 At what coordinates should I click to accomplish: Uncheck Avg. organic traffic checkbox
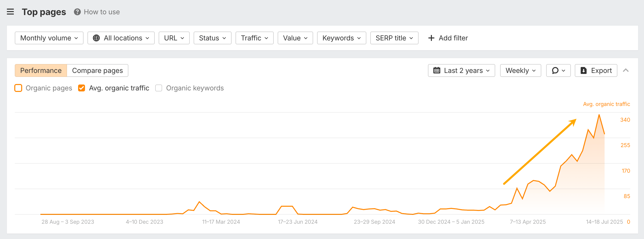[82, 88]
